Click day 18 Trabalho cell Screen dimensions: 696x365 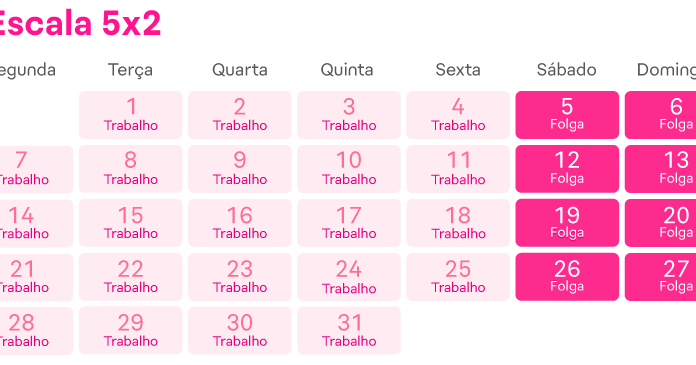[458, 223]
